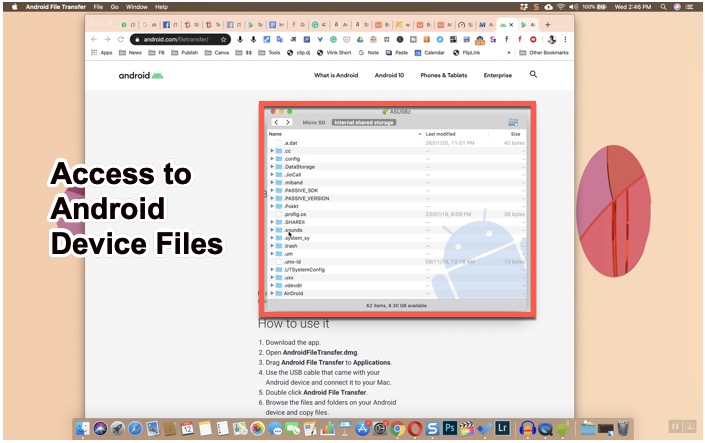Bookmark this page with the star
This screenshot has height=443, width=705.
tap(223, 40)
